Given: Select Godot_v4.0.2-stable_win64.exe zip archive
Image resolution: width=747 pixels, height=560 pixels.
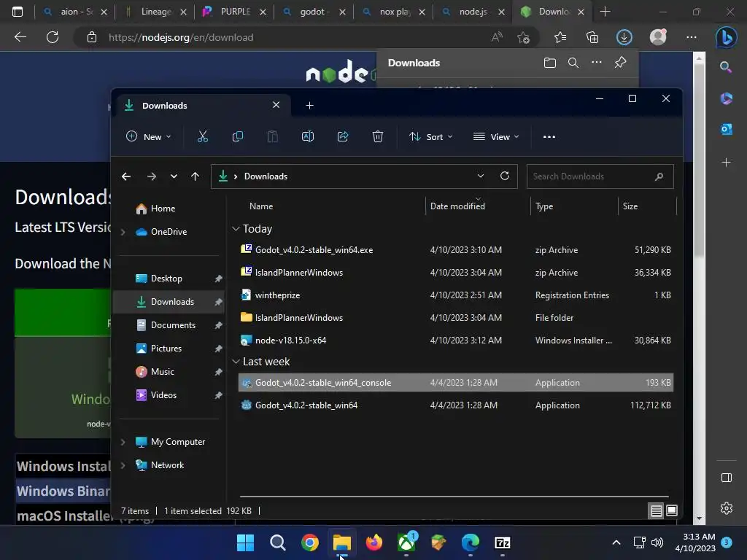Looking at the screenshot, I should [456, 250].
